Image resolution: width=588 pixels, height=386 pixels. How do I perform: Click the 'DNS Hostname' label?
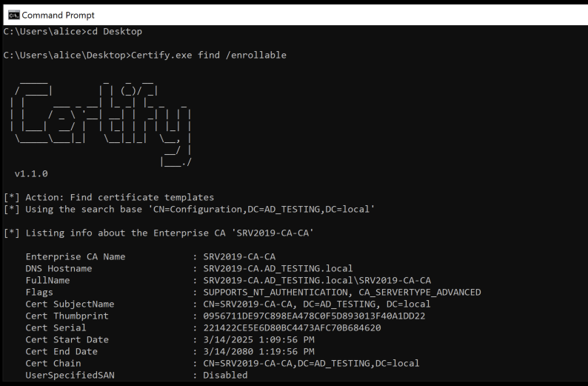coord(59,269)
